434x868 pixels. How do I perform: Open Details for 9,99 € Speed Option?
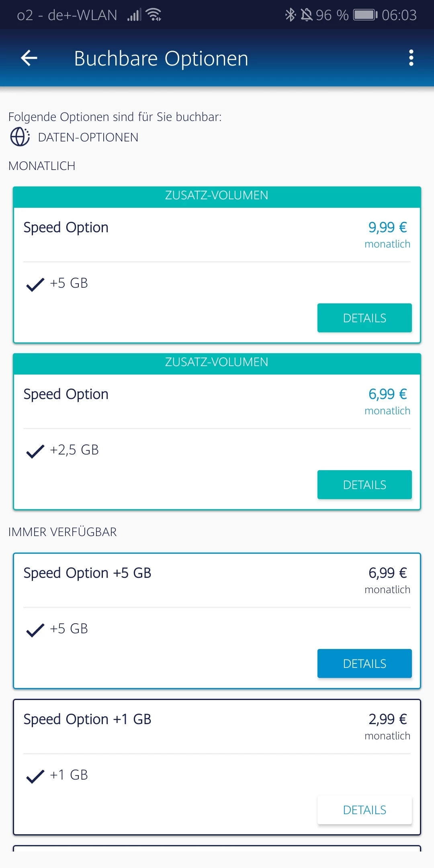click(364, 318)
